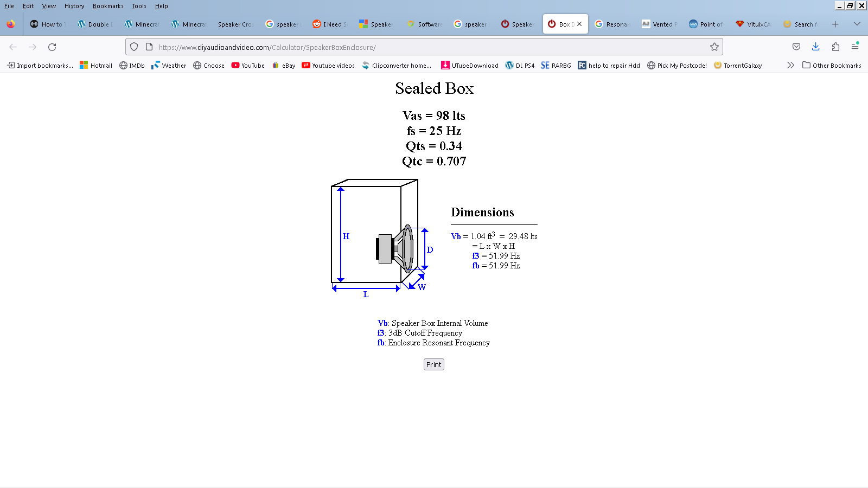The image size is (868, 488).
Task: Open the Edit menu
Action: (28, 6)
